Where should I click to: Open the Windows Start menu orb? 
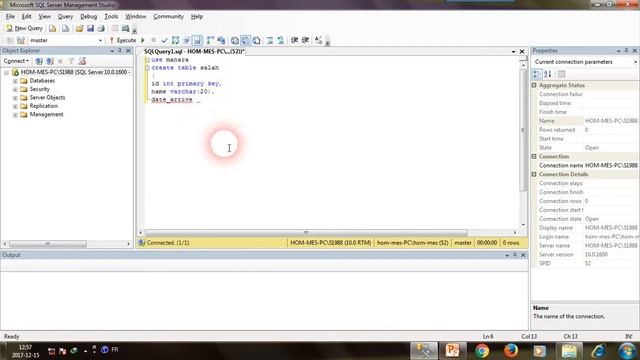627,351
